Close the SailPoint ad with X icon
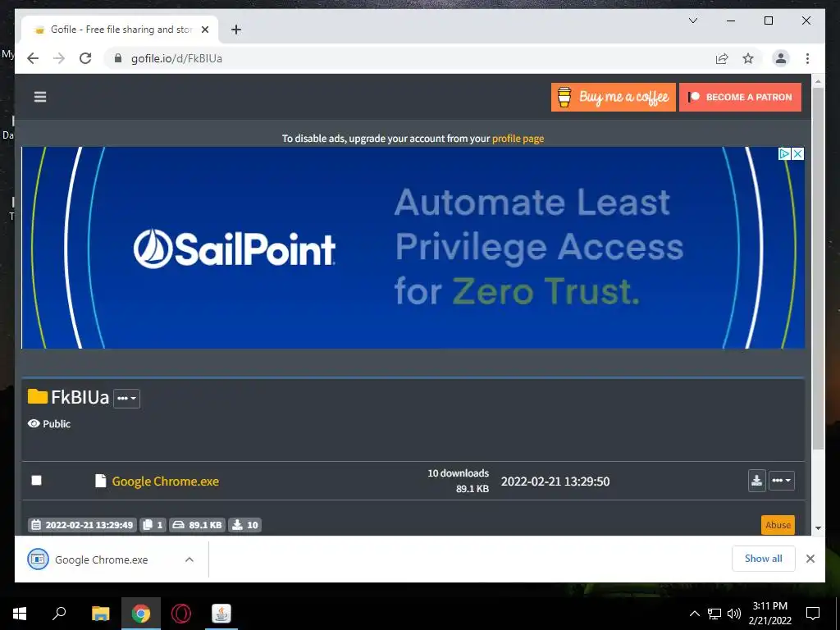 pos(797,153)
